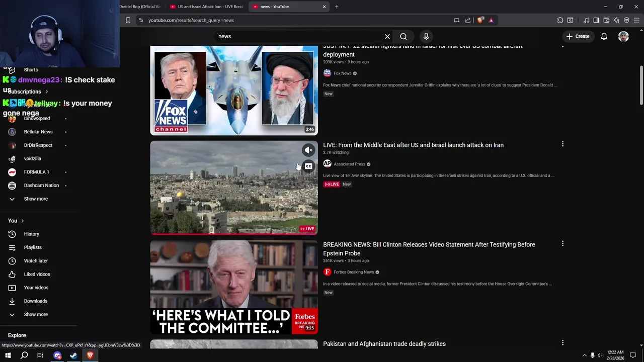Open the extensions puzzle icon
Screen dimensions: 644x362
(560, 20)
